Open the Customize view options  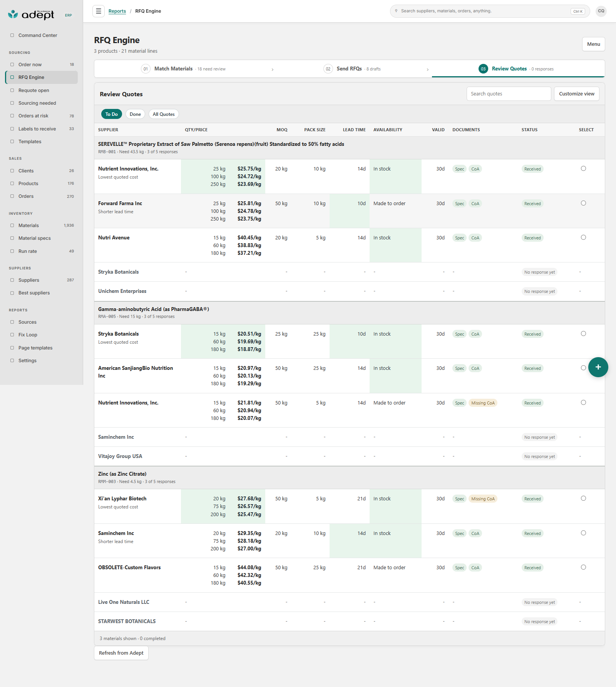[576, 94]
